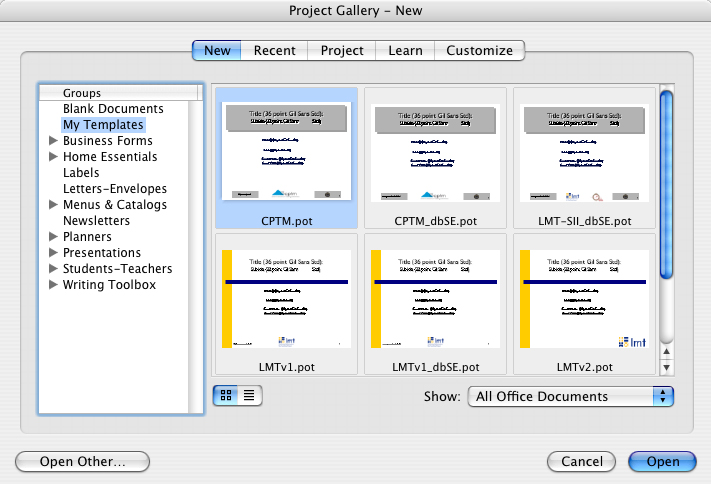Image resolution: width=711 pixels, height=484 pixels.
Task: Switch to the Recent tab
Action: [274, 50]
